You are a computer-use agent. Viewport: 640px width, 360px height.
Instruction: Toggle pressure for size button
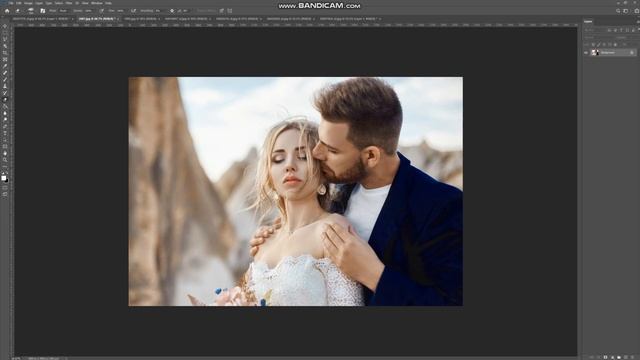[x=222, y=11]
